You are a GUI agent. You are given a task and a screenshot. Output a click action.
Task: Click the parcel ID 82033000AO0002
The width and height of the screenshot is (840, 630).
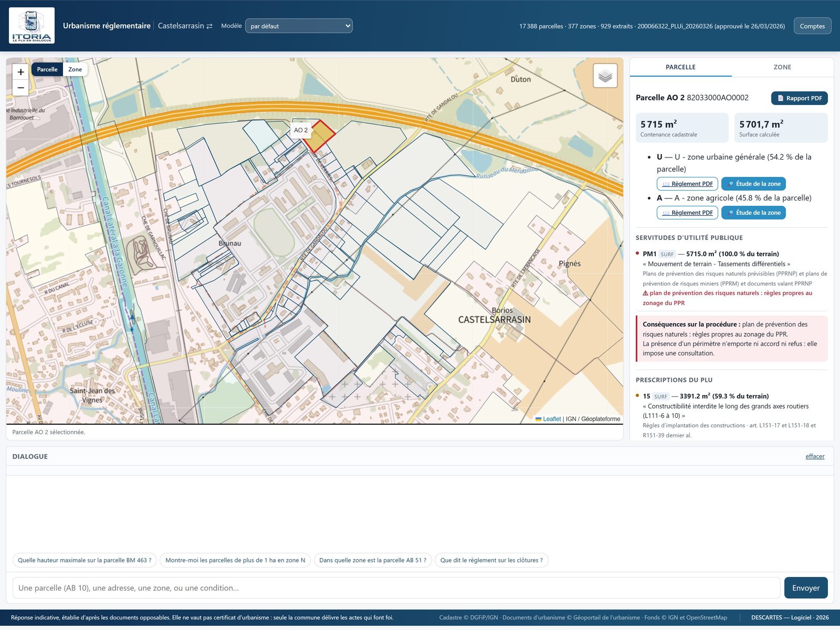point(718,98)
